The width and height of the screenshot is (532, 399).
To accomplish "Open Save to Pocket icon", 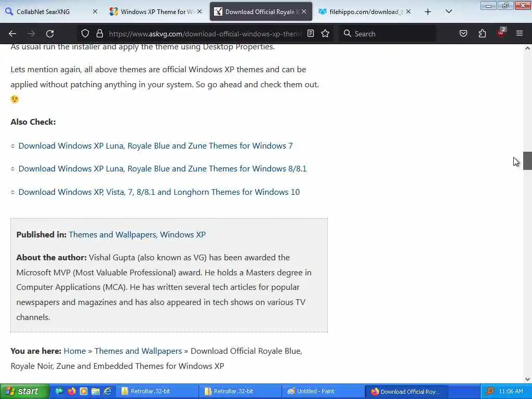I will click(463, 33).
